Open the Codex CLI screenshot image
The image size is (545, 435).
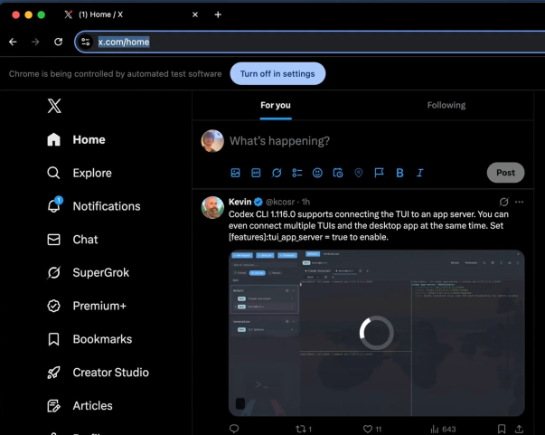[376, 333]
